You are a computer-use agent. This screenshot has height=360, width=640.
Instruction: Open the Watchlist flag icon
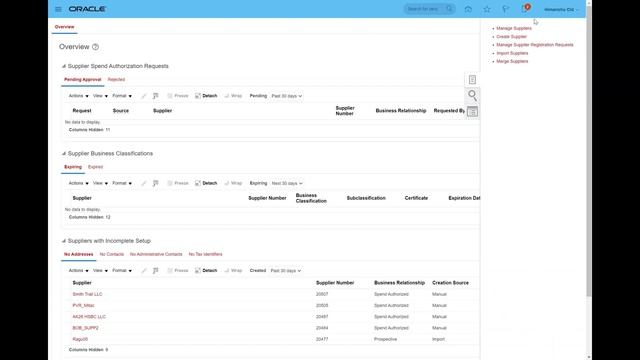(x=506, y=9)
